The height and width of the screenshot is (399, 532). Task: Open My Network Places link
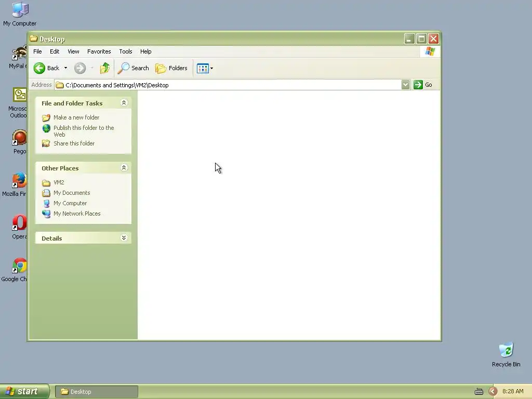coord(77,214)
